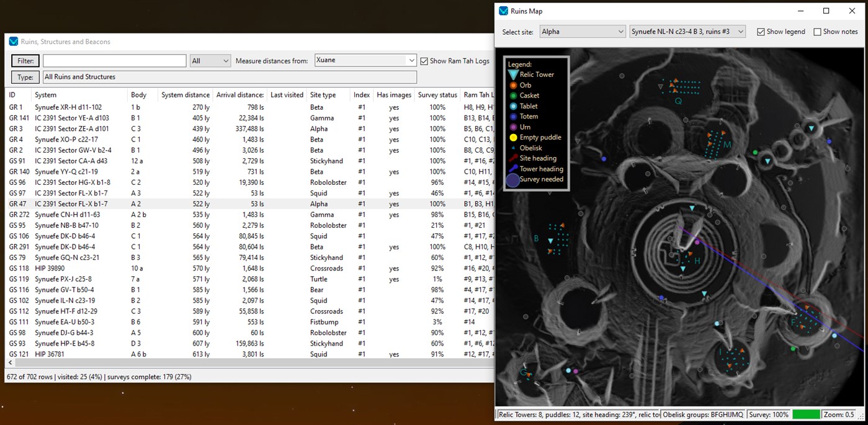Select the blue Totem icon in the legend
Viewport: 868px width, 425px height.
(512, 116)
